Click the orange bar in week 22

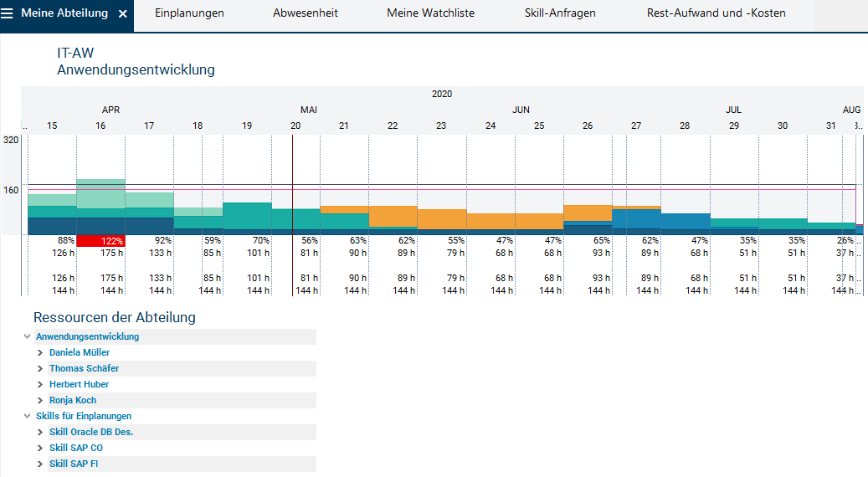393,216
